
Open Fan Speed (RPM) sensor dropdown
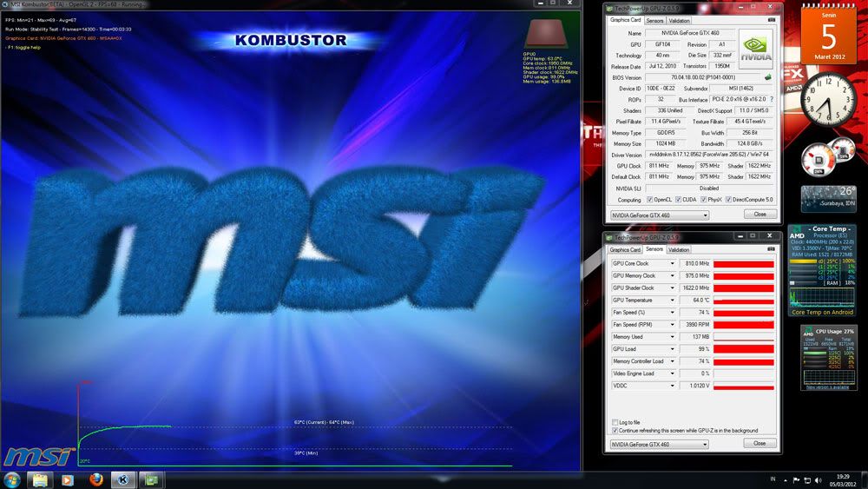tap(672, 325)
